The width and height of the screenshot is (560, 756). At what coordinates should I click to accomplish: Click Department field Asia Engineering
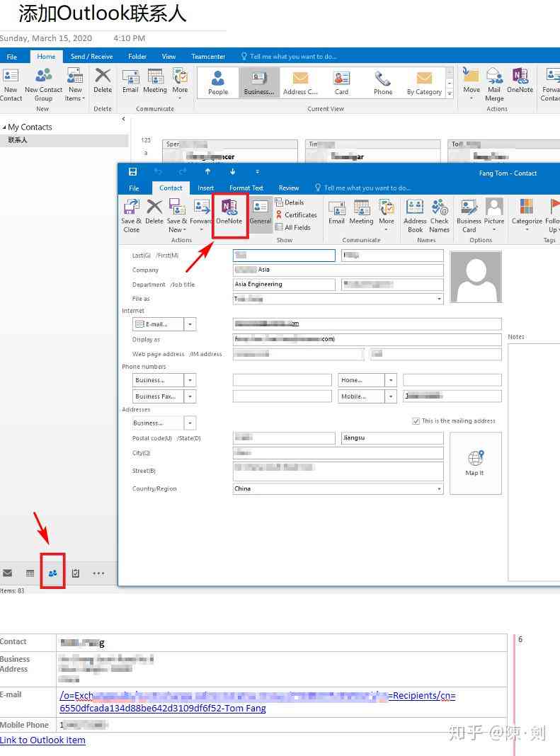pyautogui.click(x=284, y=285)
